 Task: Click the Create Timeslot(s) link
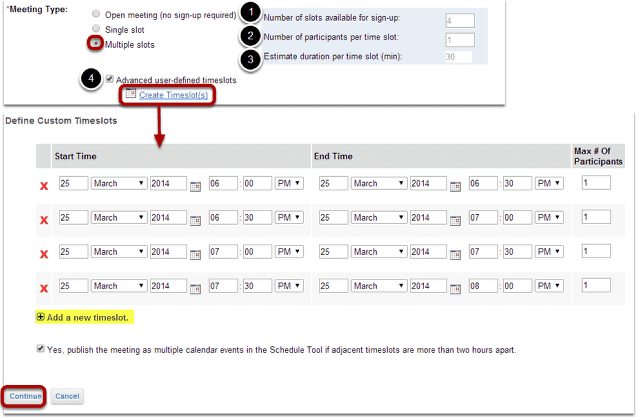pyautogui.click(x=173, y=95)
